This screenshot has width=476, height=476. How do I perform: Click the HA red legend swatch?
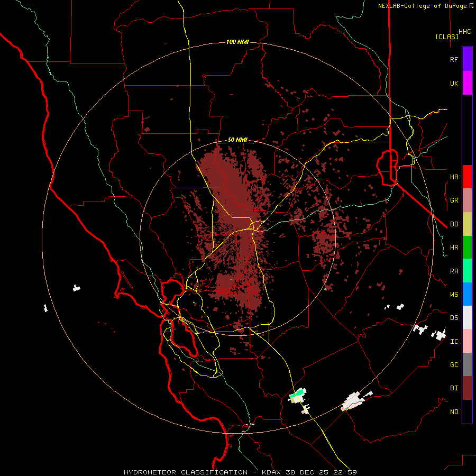click(467, 177)
